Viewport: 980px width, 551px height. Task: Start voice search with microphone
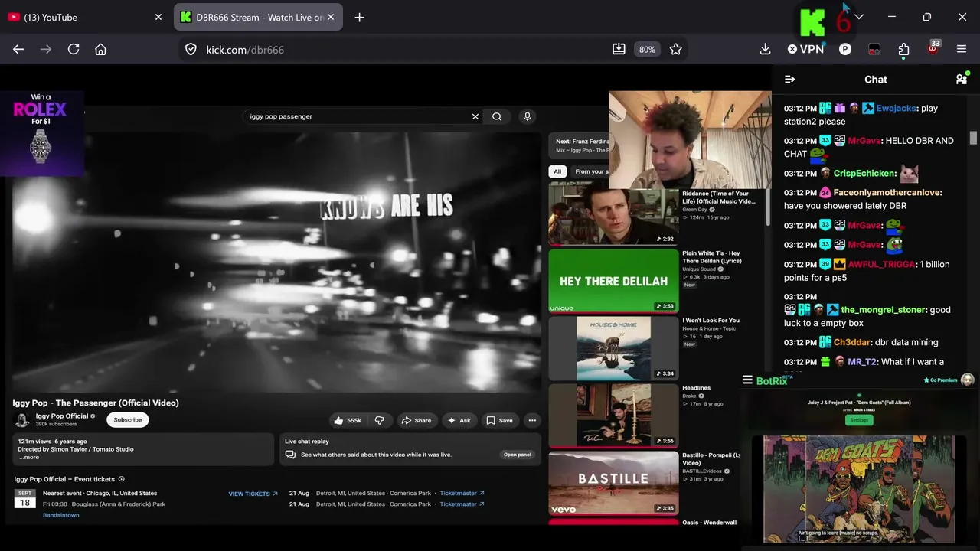pos(527,116)
